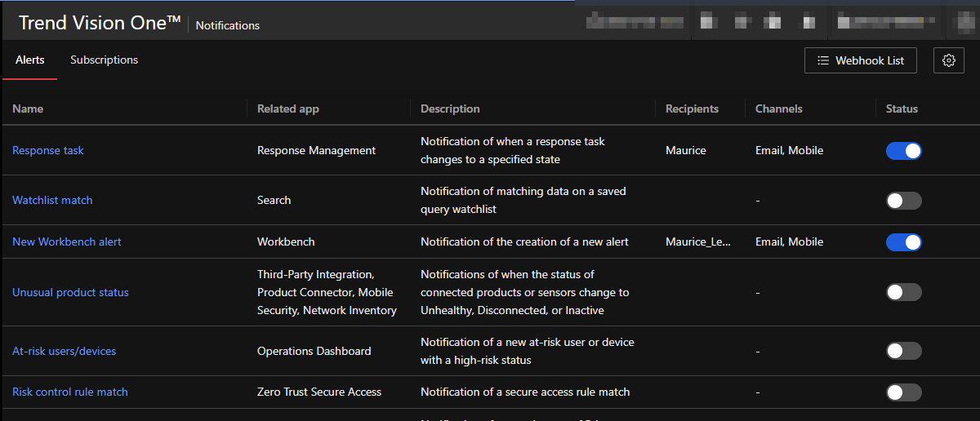Switch to the Subscriptions tab
980x421 pixels.
coord(104,60)
